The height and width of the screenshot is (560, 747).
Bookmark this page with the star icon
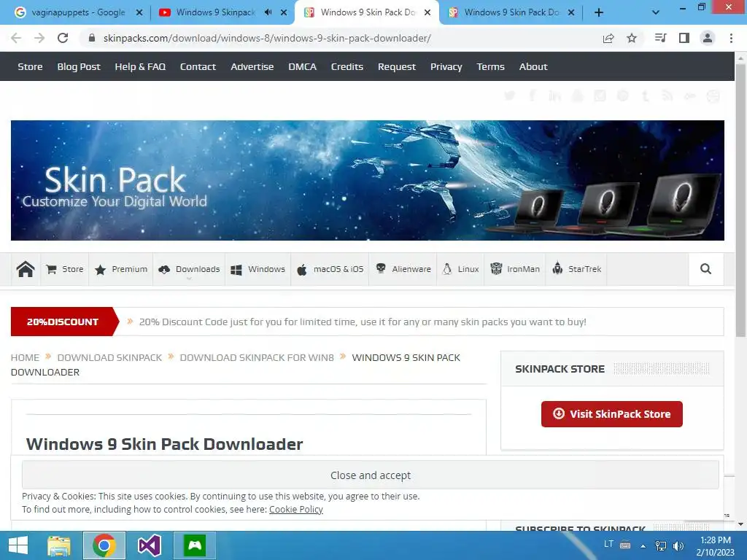(632, 38)
